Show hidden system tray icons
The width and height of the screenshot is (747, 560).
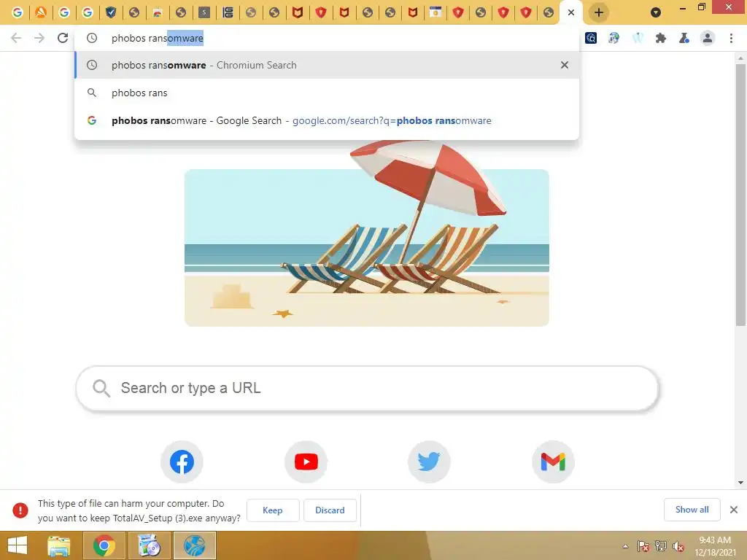pos(625,546)
